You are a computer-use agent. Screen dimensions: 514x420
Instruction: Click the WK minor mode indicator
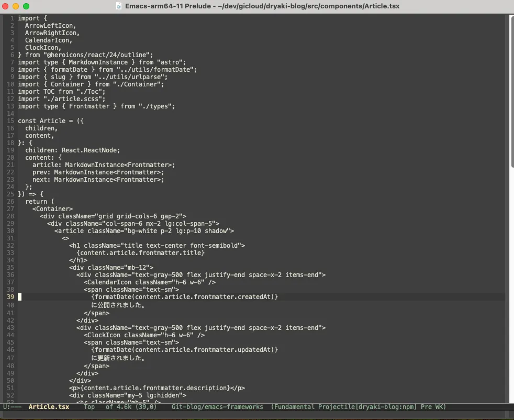[439, 407]
